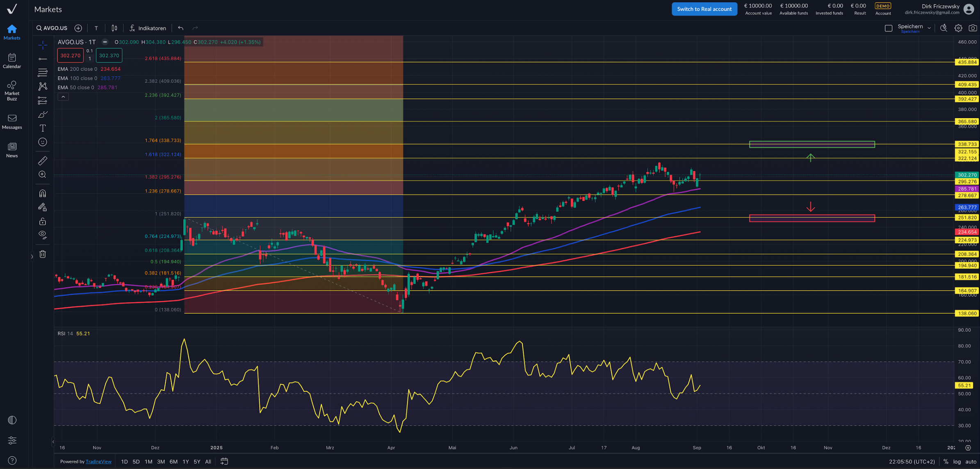The width and height of the screenshot is (980, 469).
Task: Choose the text annotation tool
Action: 43,128
